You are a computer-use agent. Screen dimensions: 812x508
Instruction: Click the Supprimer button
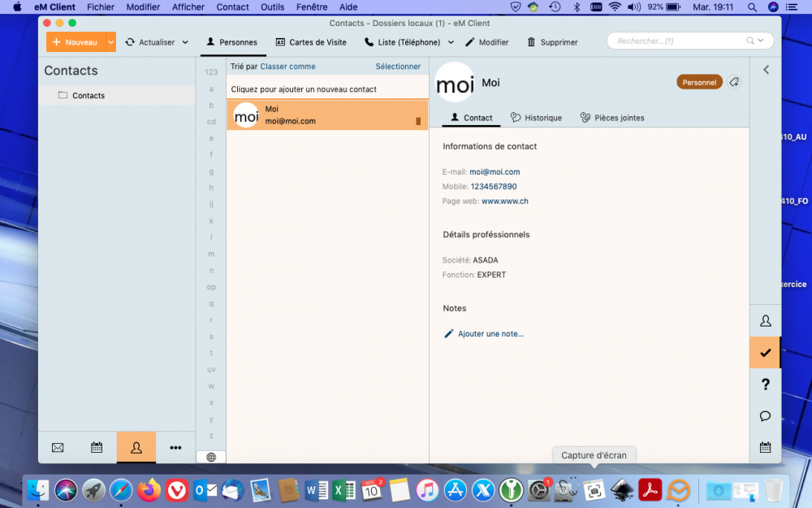point(552,42)
